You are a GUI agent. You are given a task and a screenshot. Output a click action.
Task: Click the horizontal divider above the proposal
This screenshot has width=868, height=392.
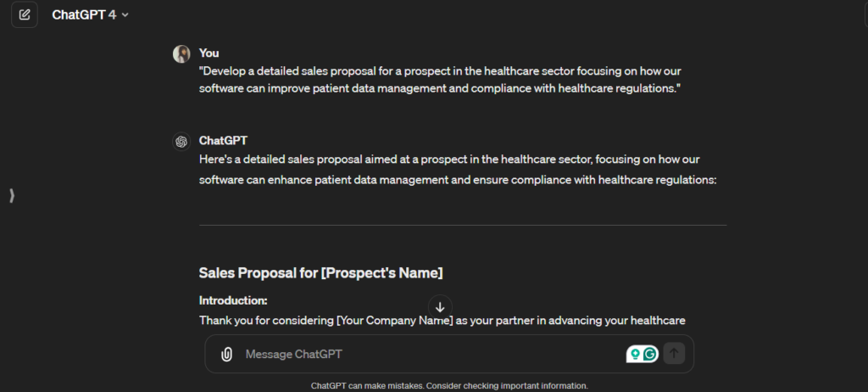click(x=463, y=225)
